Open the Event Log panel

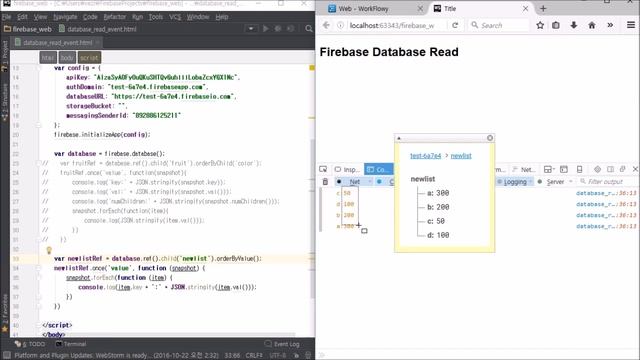click(282, 344)
